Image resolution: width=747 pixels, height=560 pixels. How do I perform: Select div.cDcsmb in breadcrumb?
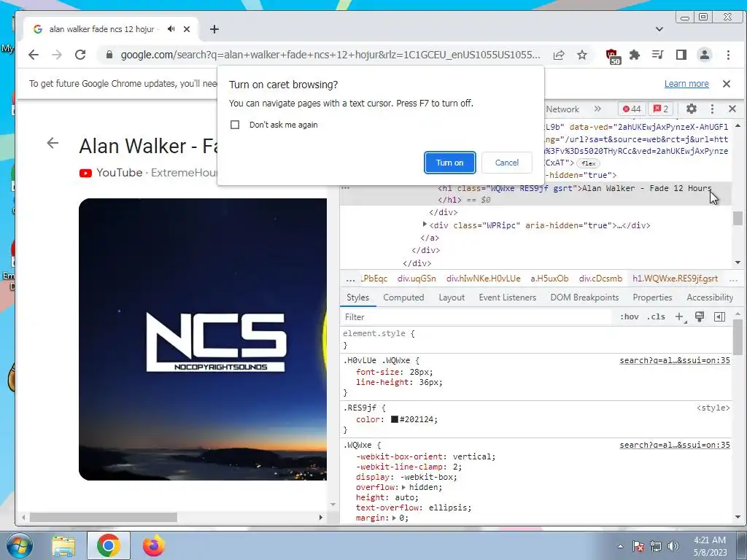600,279
